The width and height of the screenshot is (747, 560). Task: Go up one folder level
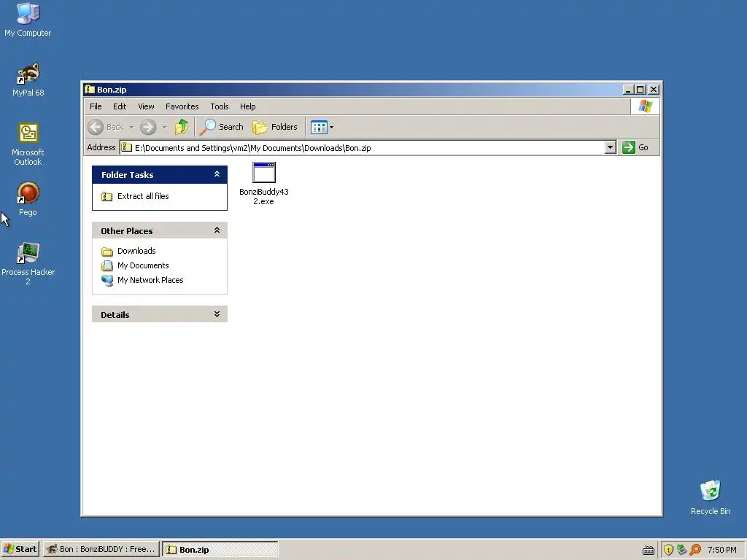coord(182,127)
